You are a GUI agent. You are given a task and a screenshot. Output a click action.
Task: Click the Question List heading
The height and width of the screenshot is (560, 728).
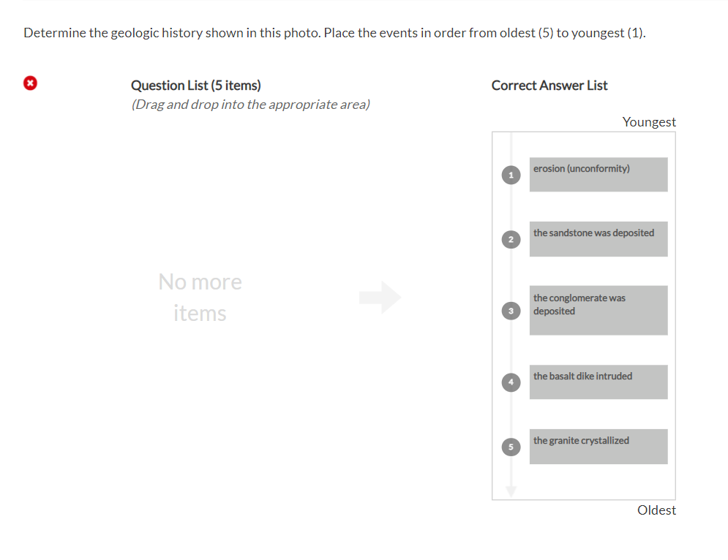[x=195, y=86]
